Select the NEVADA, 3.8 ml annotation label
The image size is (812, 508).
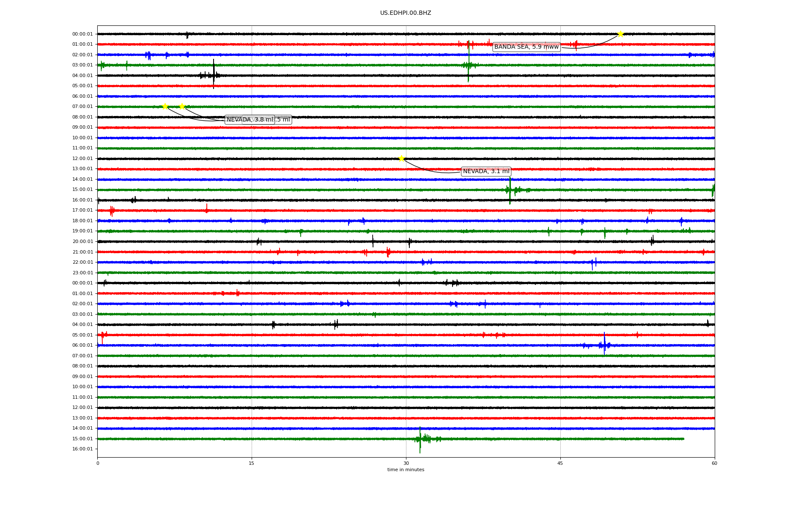coord(250,120)
